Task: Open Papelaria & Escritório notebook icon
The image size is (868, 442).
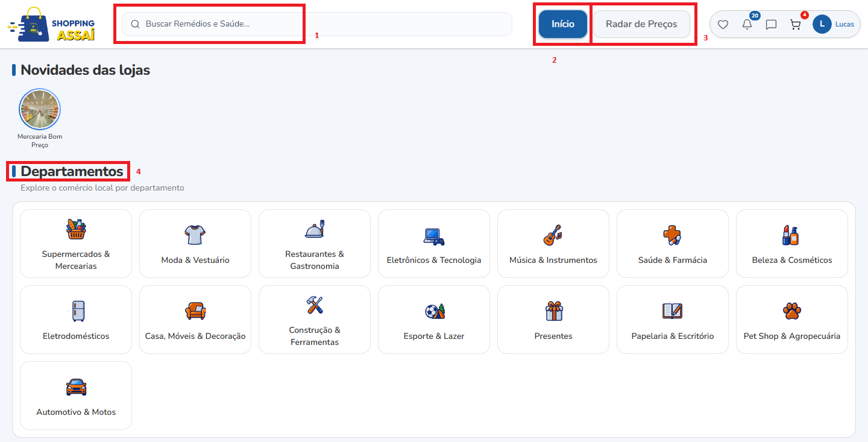Action: 673,311
